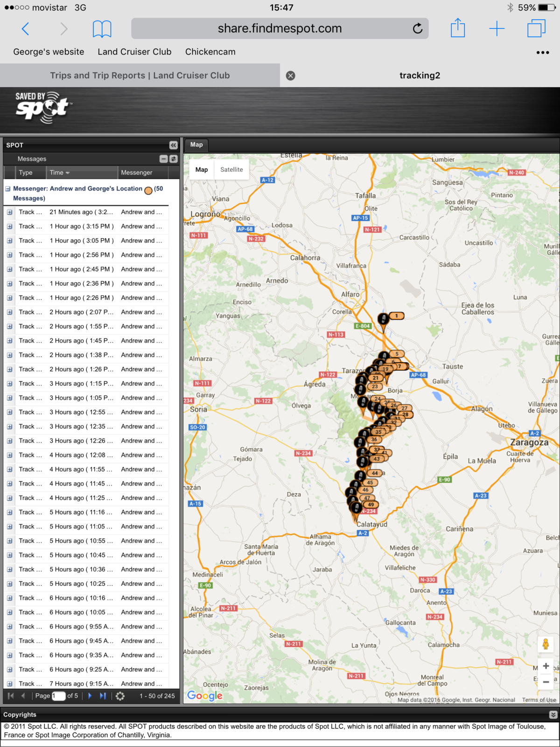Select map marker number 28
This screenshot has height=747, width=560.
tap(406, 415)
